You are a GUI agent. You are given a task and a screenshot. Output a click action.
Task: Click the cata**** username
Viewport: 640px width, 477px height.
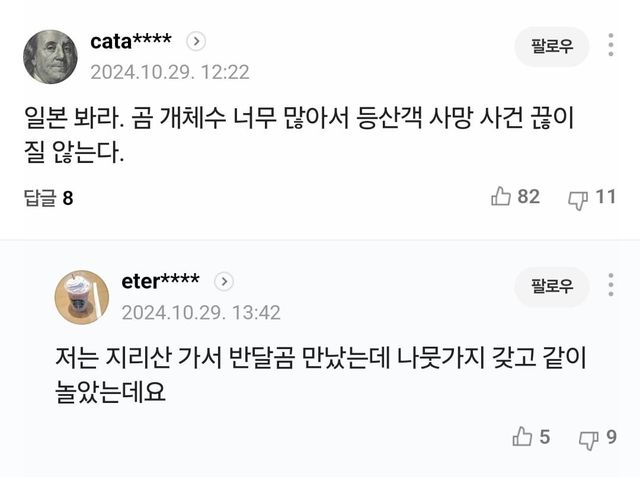[131, 41]
